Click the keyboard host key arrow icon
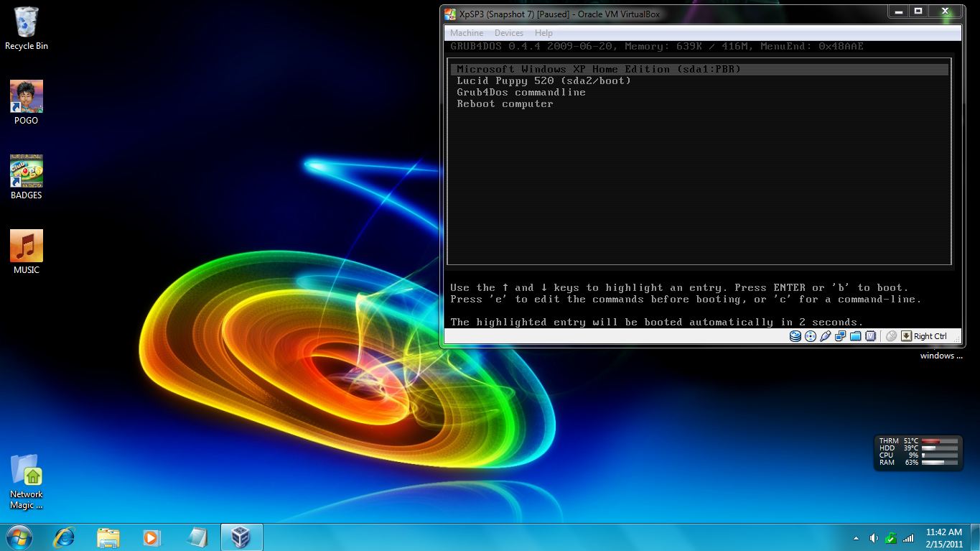Screen dimensions: 980x551 click(907, 336)
